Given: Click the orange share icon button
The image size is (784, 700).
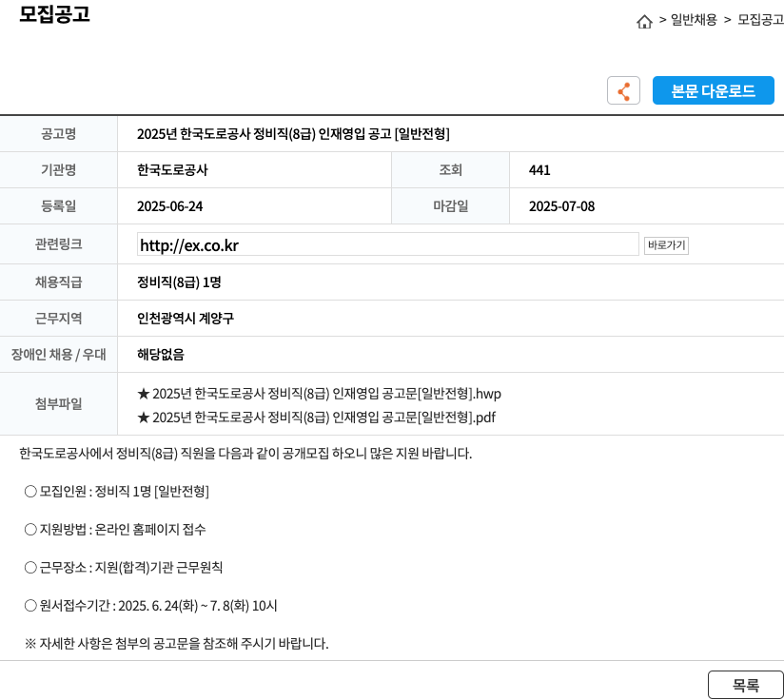Looking at the screenshot, I should click(x=623, y=90).
